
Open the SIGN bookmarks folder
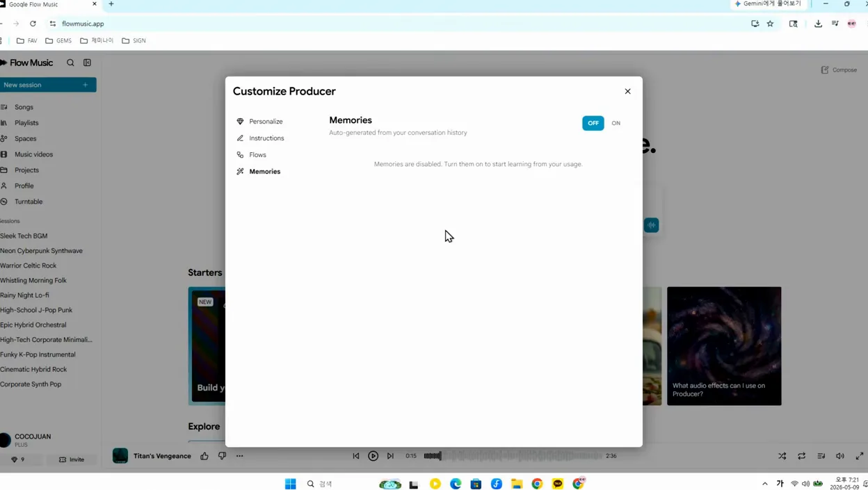pos(134,40)
